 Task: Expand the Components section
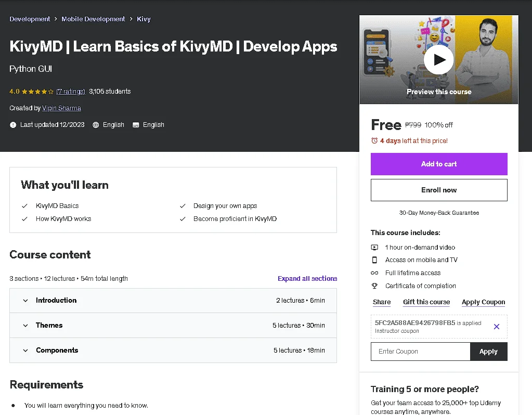pos(173,350)
